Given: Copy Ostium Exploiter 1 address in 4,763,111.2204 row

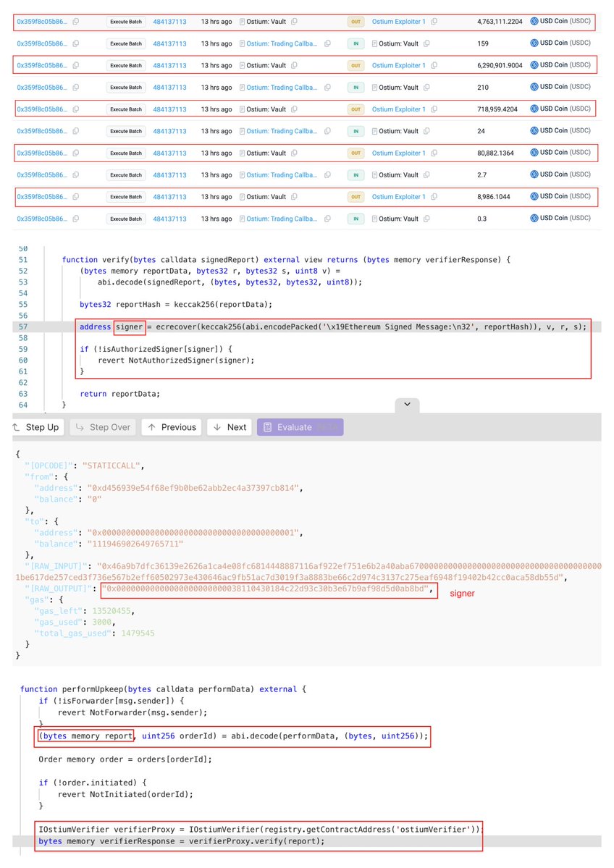Looking at the screenshot, I should tap(434, 22).
